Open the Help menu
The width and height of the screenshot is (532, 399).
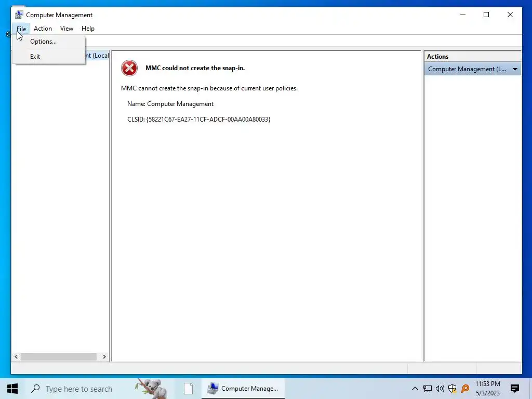88,29
